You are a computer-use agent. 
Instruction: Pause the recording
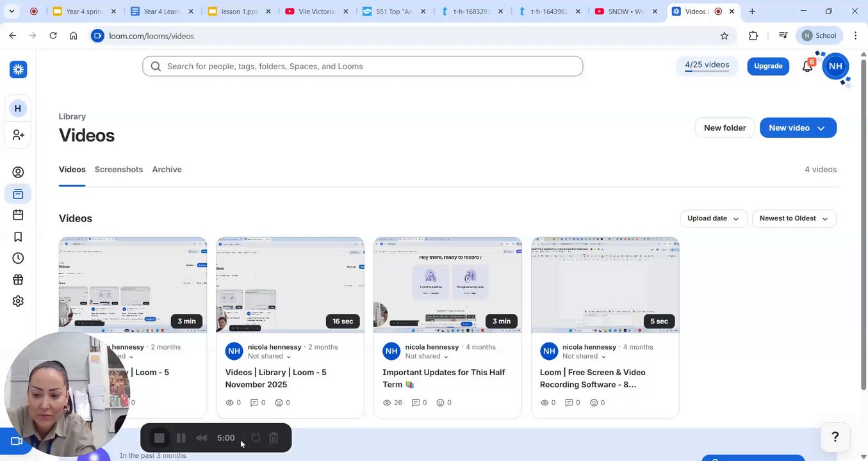(181, 438)
